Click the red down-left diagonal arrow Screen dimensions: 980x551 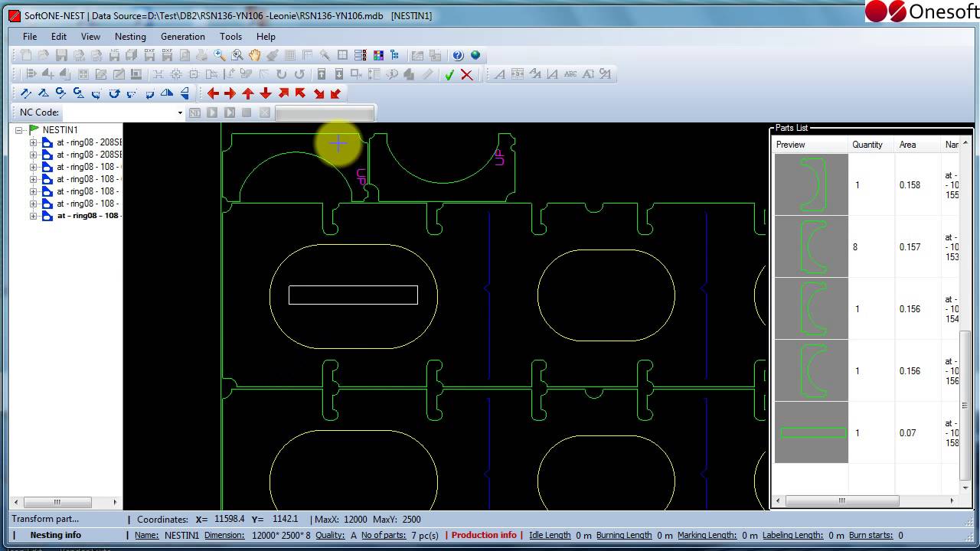click(x=335, y=93)
